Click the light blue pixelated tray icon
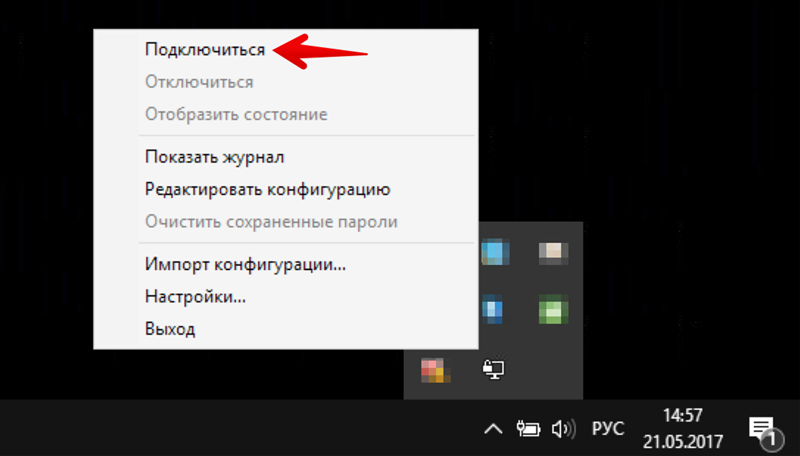 click(x=495, y=252)
